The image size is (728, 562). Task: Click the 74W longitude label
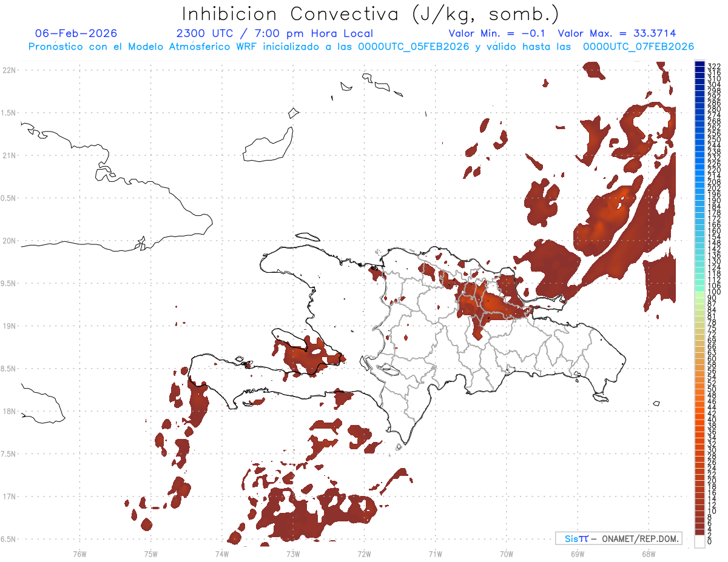pos(221,554)
